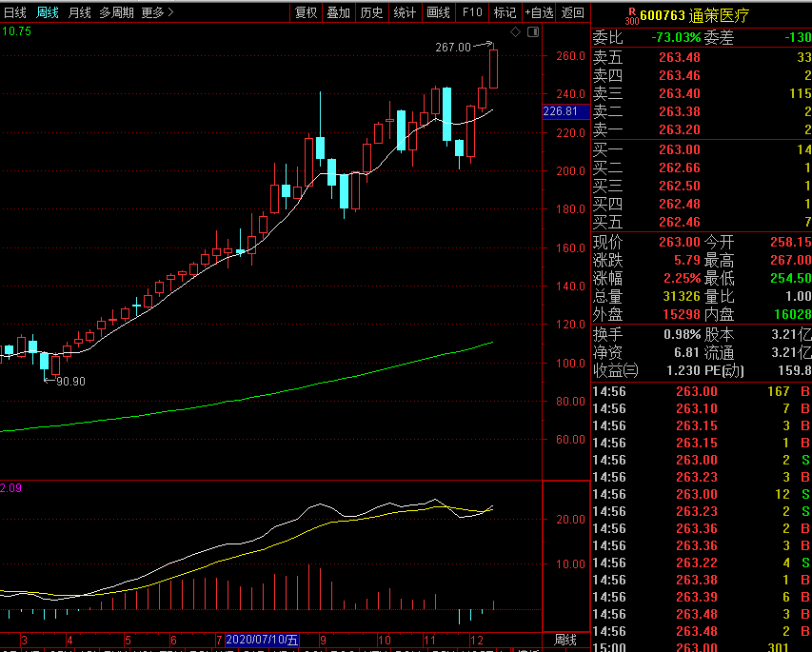Click the R300 badge next to the stock code
Viewport: 812px width, 652px height.
[632, 16]
